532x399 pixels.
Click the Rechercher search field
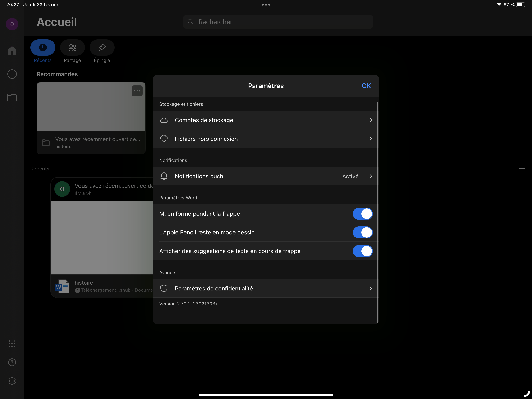(278, 22)
